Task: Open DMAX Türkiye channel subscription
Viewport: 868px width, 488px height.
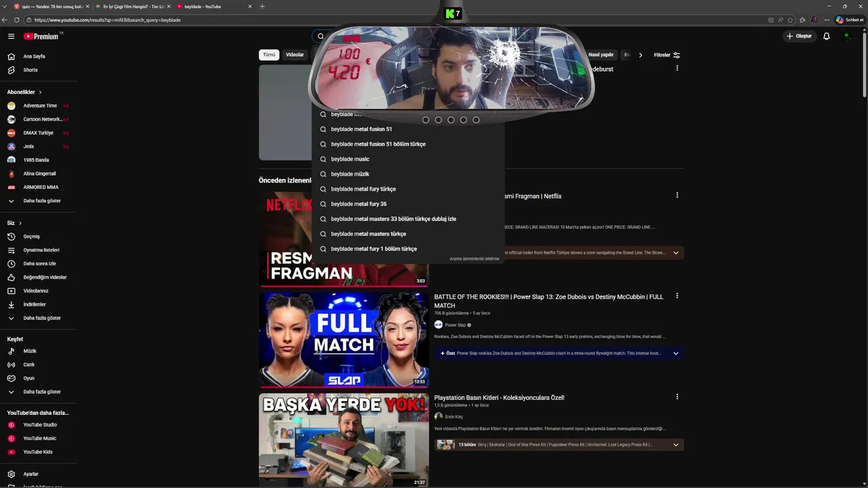Action: click(x=39, y=133)
